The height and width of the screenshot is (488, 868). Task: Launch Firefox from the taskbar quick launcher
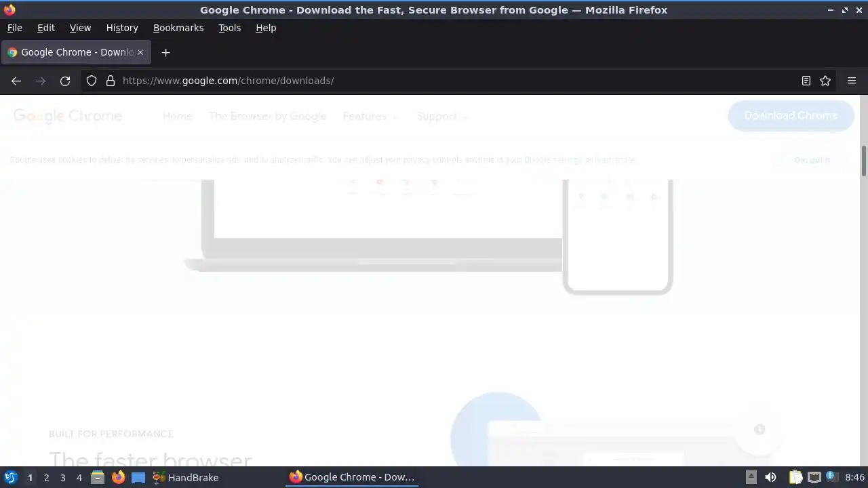click(118, 477)
